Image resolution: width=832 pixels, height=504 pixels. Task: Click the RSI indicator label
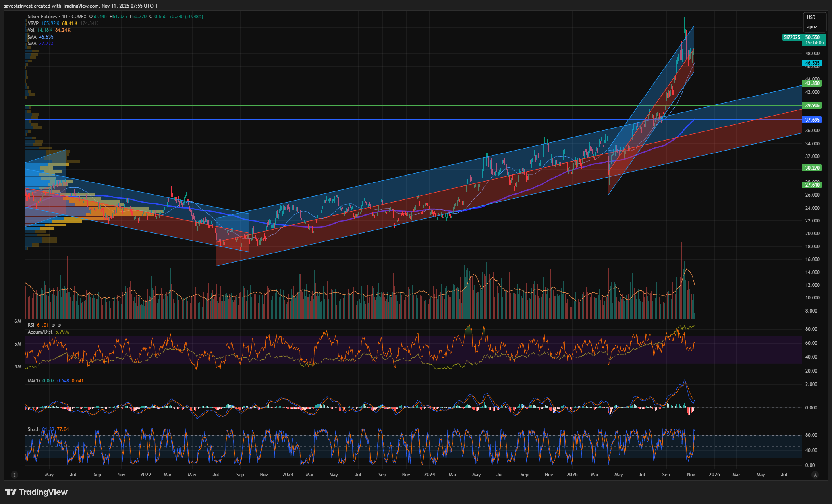click(x=31, y=325)
